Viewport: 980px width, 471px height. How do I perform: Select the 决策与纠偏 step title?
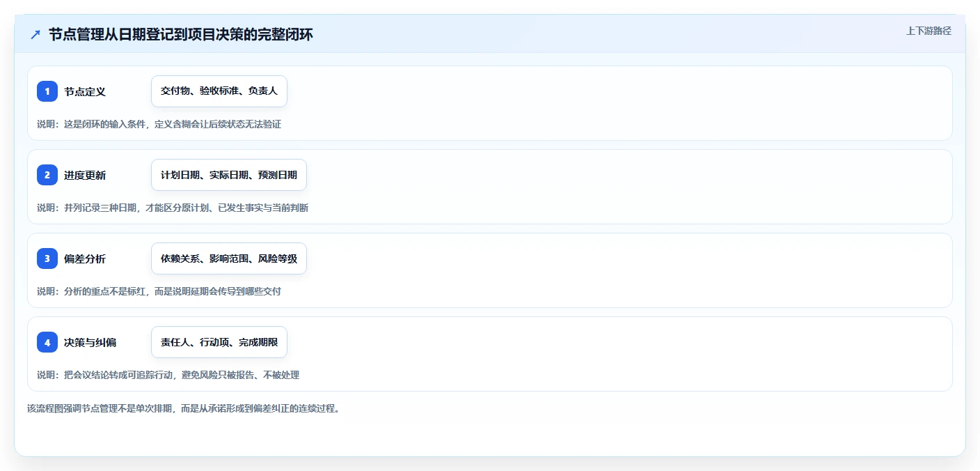(90, 342)
